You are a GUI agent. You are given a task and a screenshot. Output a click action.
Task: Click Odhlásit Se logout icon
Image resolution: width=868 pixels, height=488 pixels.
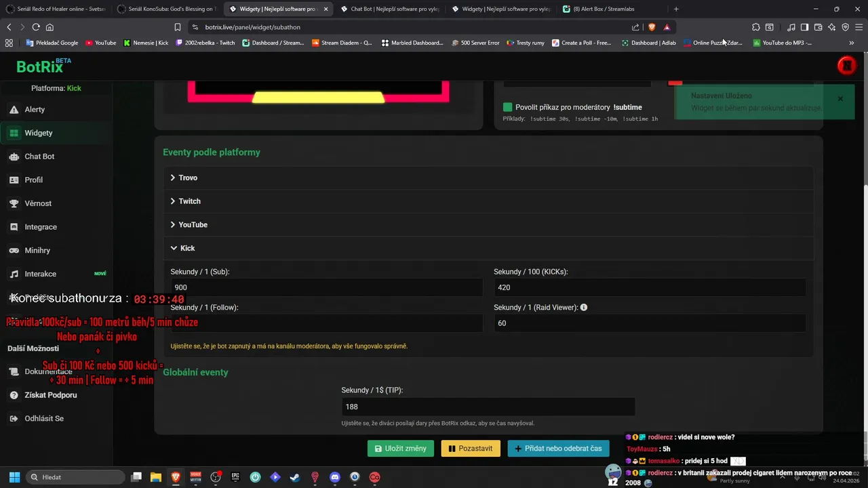(x=14, y=418)
